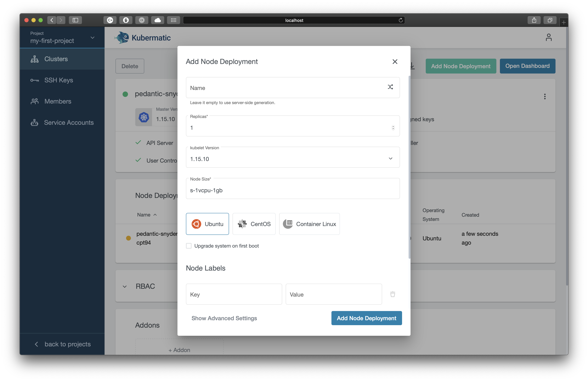
Task: Select the Service Accounts sidebar icon
Action: click(x=34, y=122)
